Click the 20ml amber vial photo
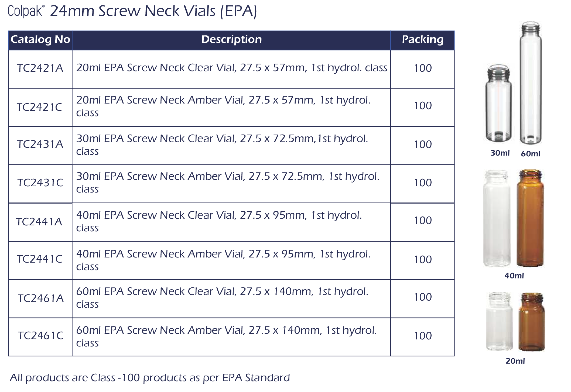Viewport: 571px width, 392px height. click(x=531, y=322)
